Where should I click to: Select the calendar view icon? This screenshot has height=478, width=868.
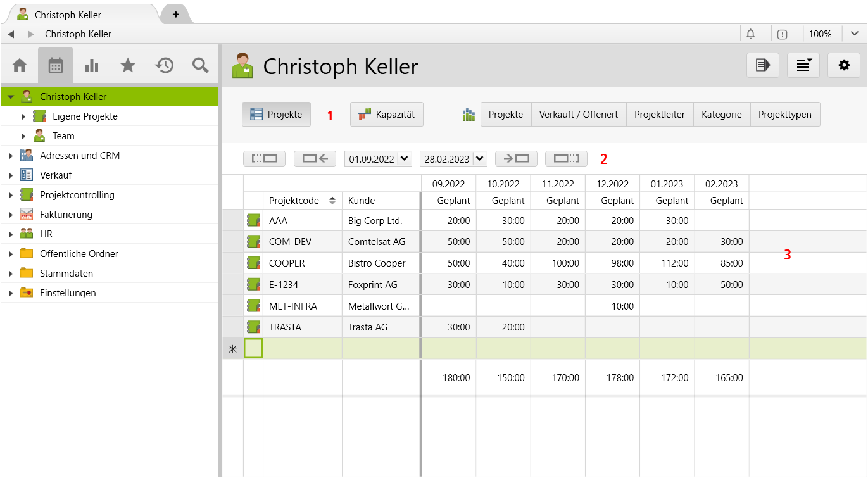(56, 65)
